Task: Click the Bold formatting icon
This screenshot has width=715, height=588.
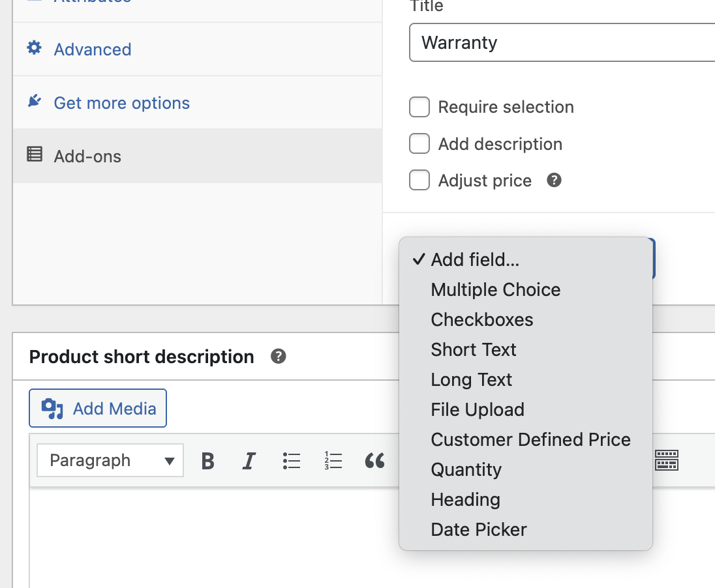Action: [208, 461]
